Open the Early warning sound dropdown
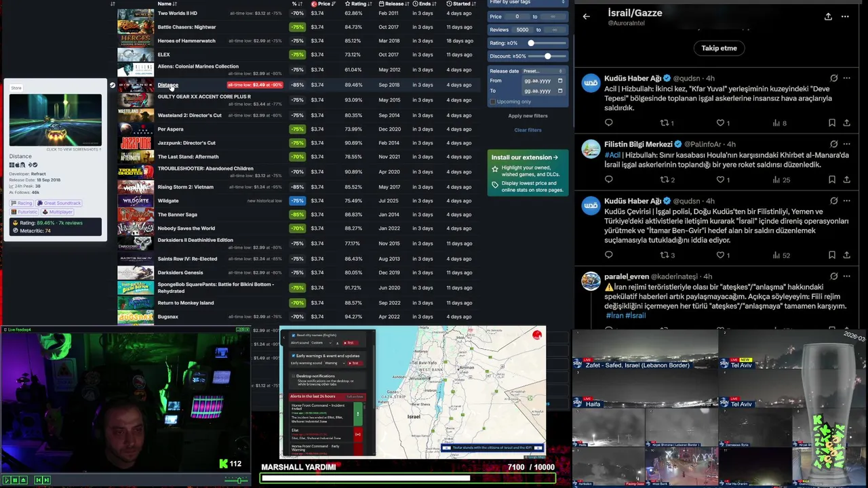Screen dimensions: 868x488 tap(335, 363)
